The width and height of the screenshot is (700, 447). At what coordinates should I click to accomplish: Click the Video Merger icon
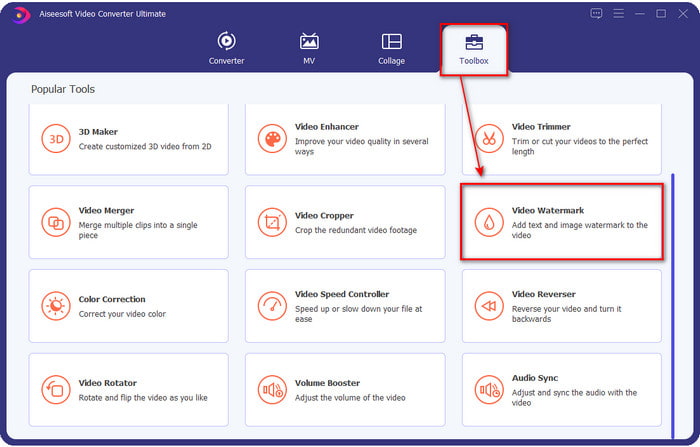coord(56,222)
